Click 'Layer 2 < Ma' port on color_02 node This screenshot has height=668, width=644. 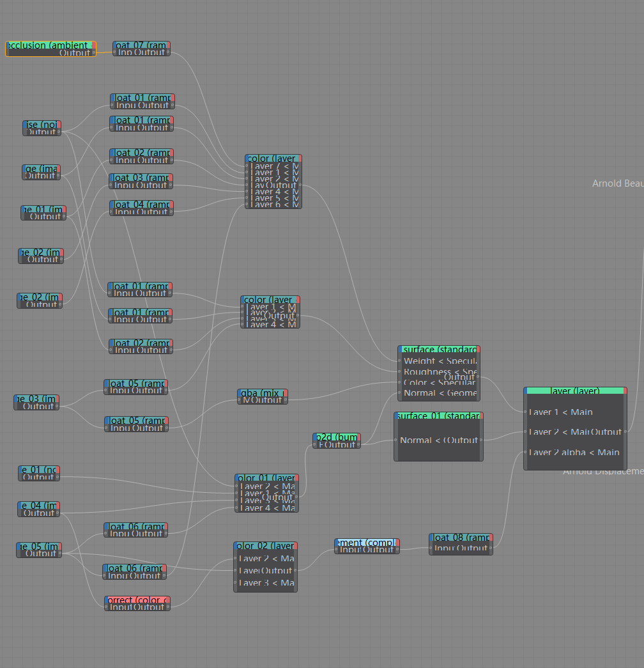pos(235,558)
